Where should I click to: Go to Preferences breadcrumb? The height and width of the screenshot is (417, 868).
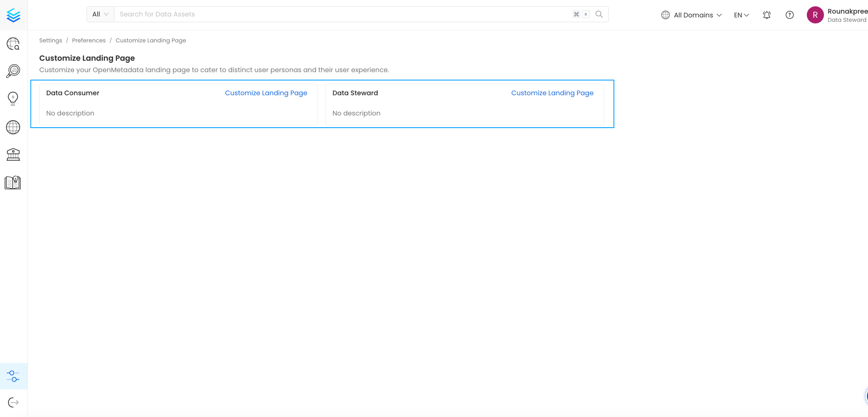89,40
